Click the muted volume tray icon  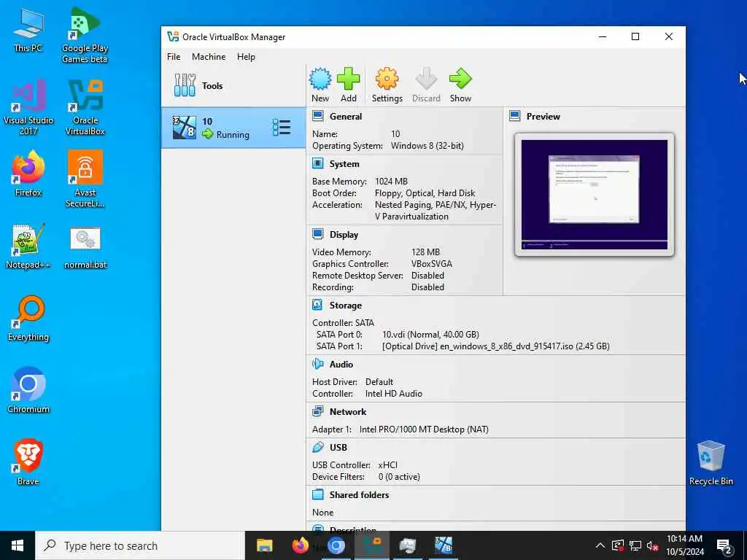653,545
